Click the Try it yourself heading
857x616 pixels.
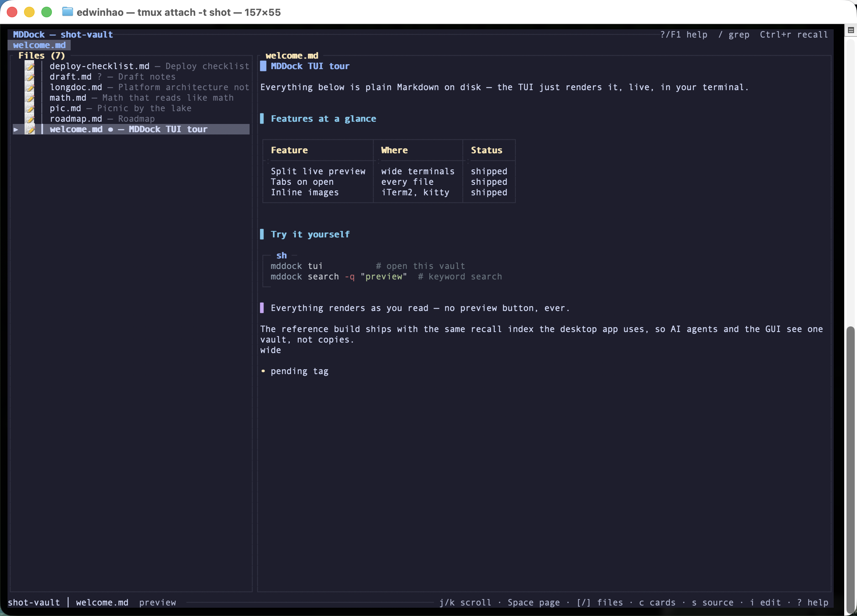[310, 234]
